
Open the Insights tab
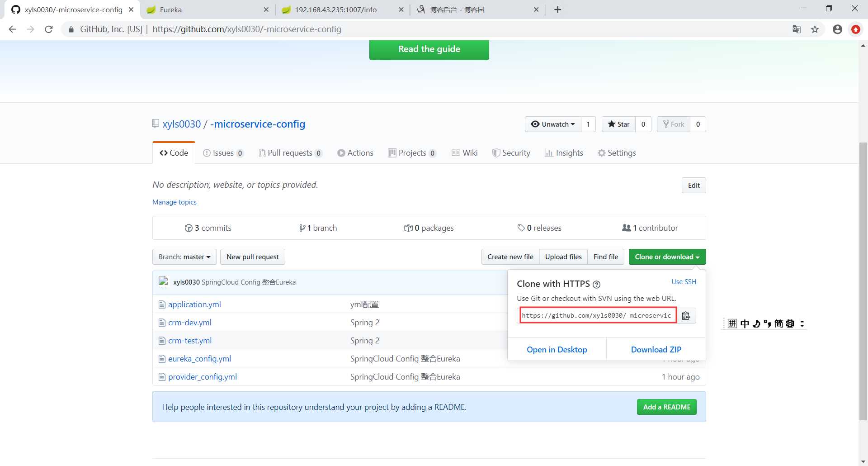pyautogui.click(x=564, y=153)
